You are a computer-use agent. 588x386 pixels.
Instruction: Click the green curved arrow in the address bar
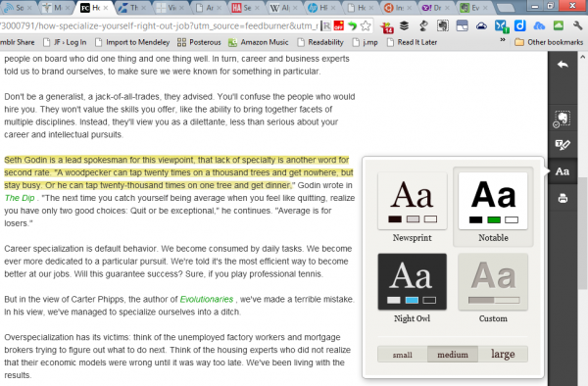click(x=352, y=25)
